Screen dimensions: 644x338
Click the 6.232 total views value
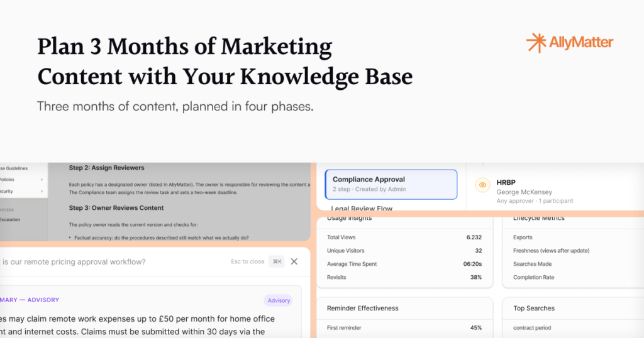tap(474, 237)
